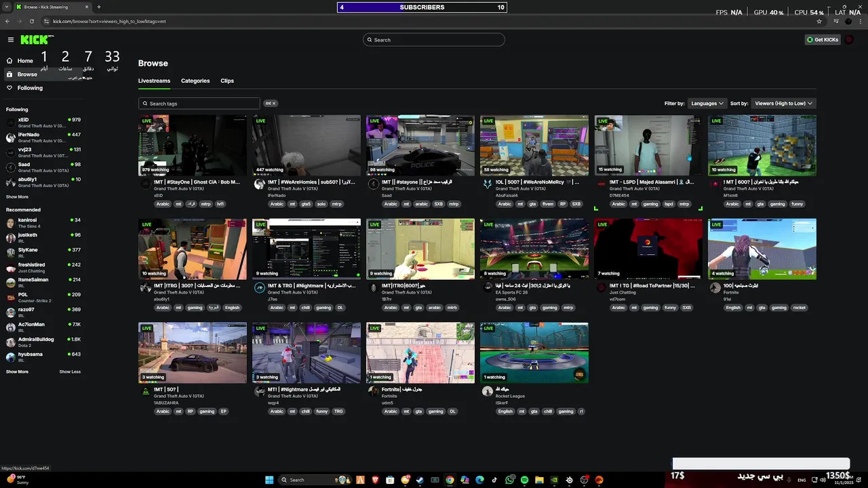Open 1ABUZAHRA channel name link

(166, 403)
